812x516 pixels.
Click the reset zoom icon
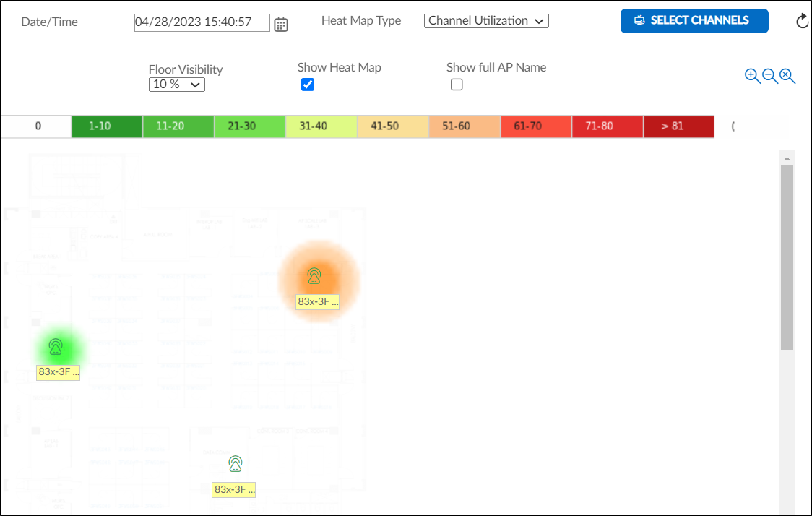click(786, 75)
